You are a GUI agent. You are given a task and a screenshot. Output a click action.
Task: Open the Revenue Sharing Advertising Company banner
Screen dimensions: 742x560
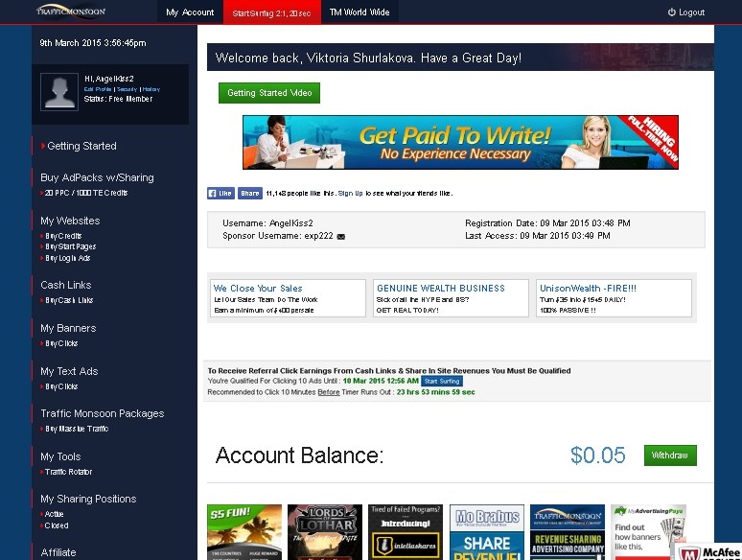pyautogui.click(x=568, y=532)
